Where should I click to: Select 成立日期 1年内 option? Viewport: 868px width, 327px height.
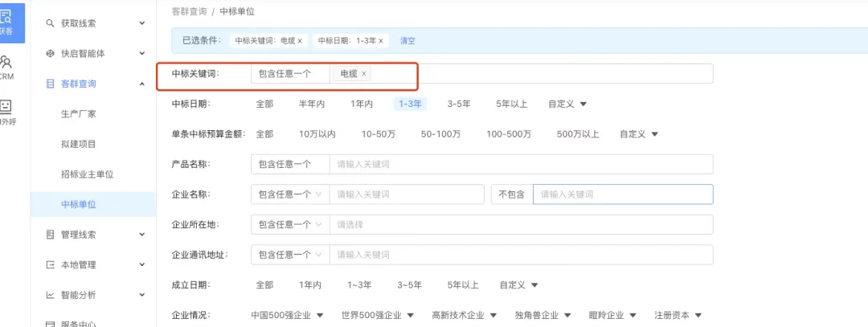[x=310, y=285]
